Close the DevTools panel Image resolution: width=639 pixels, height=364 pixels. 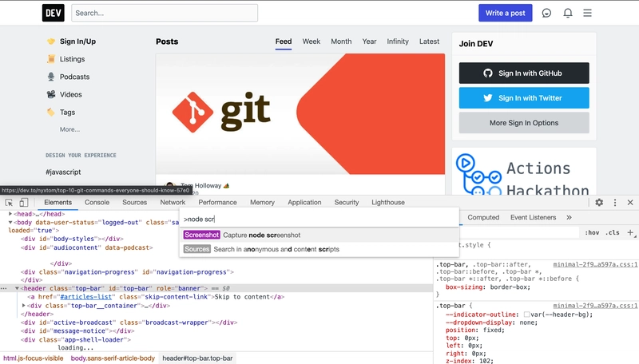(x=630, y=203)
